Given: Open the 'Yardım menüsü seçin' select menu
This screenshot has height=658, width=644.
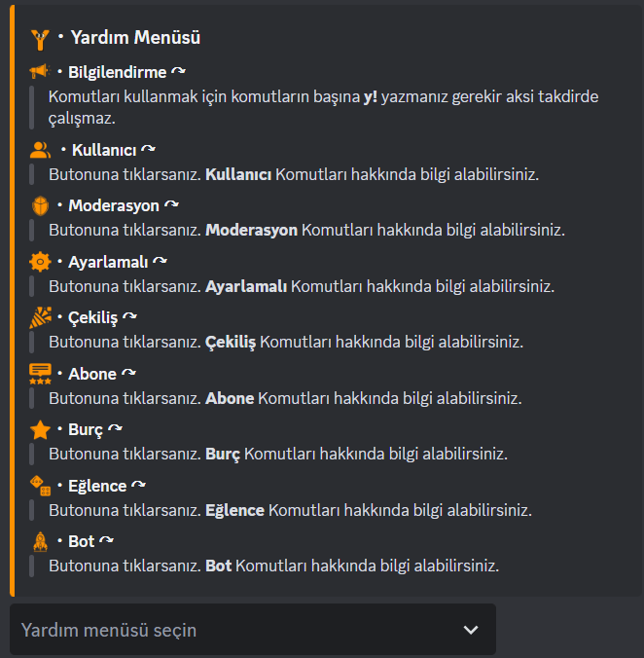Looking at the screenshot, I should tap(253, 630).
